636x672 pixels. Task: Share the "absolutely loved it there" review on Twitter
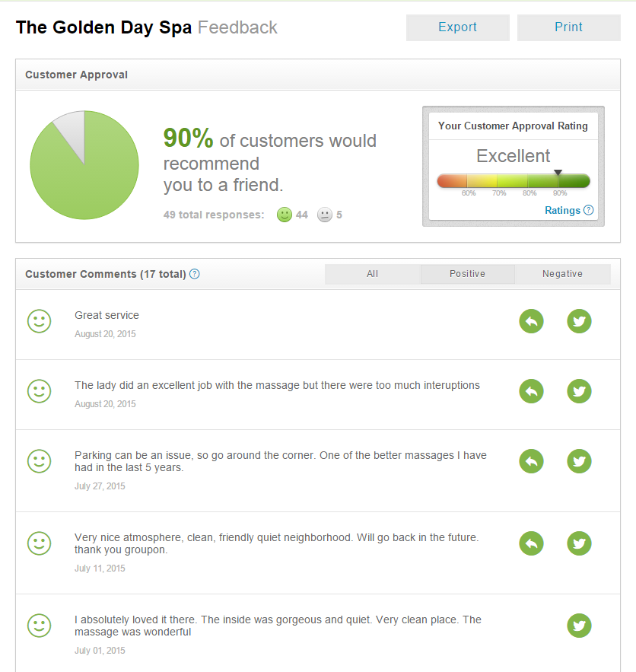[579, 626]
